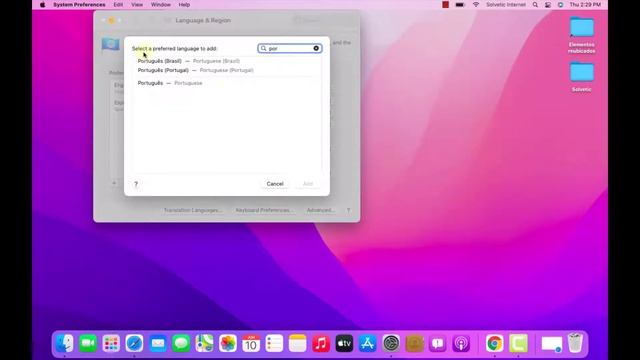Open Reminders from the Dock

point(274,343)
